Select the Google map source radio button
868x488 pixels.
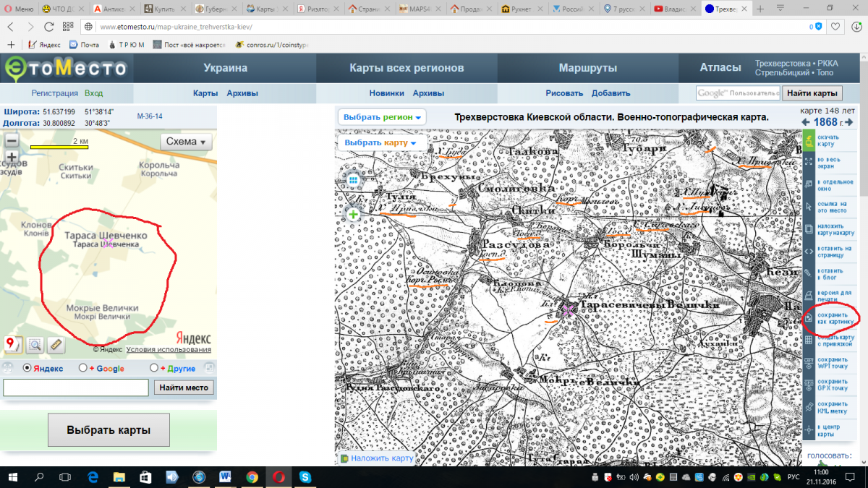pos(84,368)
